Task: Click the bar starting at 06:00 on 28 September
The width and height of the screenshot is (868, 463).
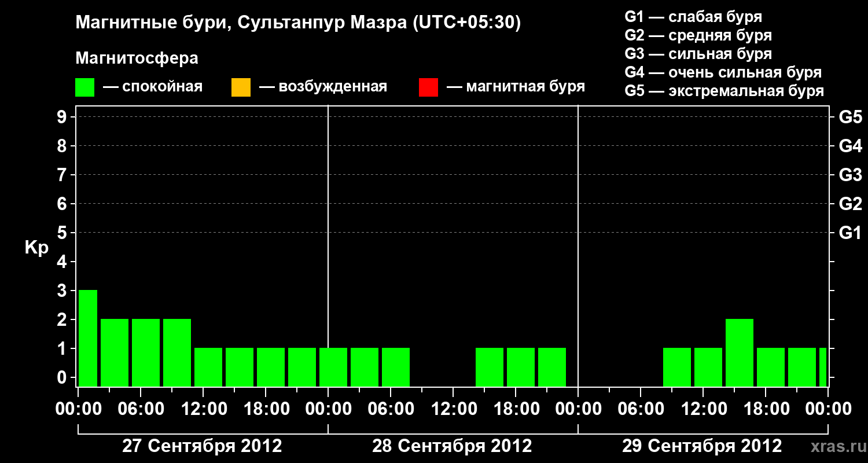Action: (x=396, y=367)
